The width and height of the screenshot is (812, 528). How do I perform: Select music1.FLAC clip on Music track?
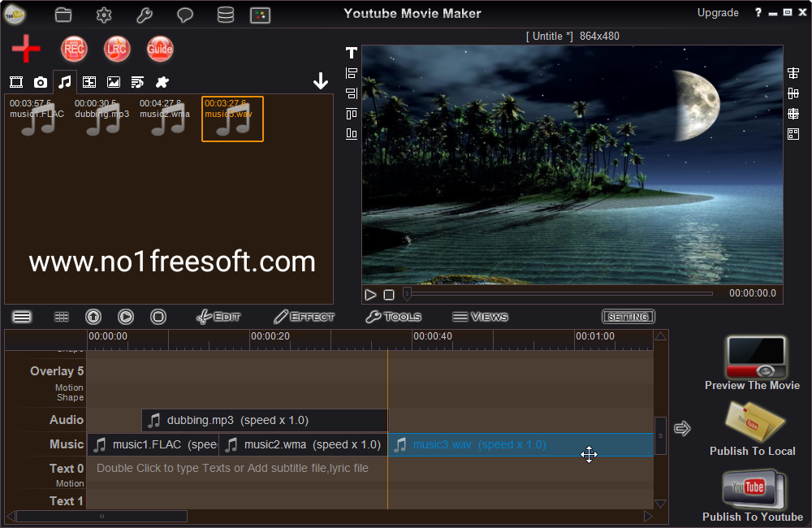click(153, 444)
